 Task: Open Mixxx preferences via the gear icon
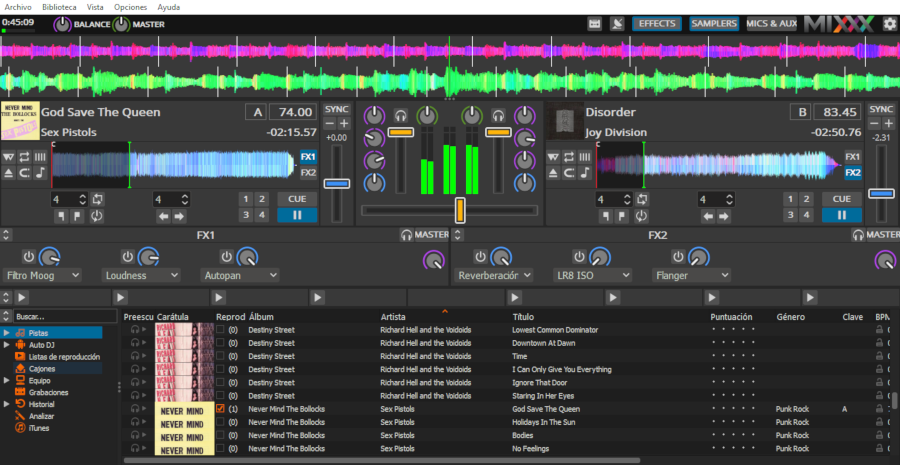tap(890, 24)
